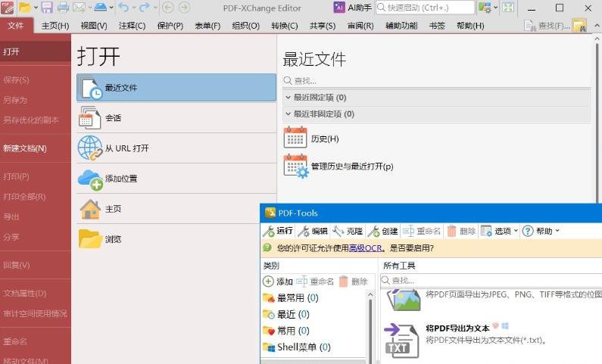Image resolution: width=602 pixels, height=364 pixels.
Task: Click 添加 add category in PDF-Tools
Action: pos(278,282)
